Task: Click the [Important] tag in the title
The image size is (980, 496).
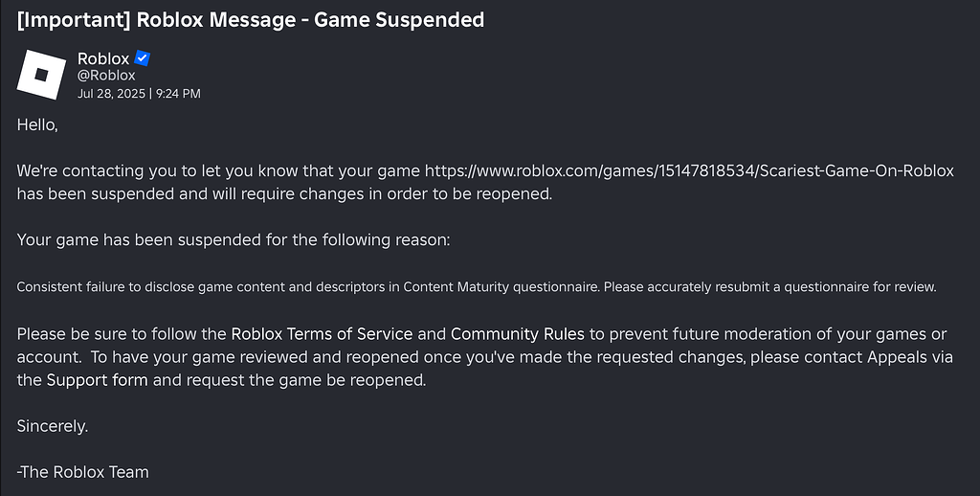Action: (75, 20)
